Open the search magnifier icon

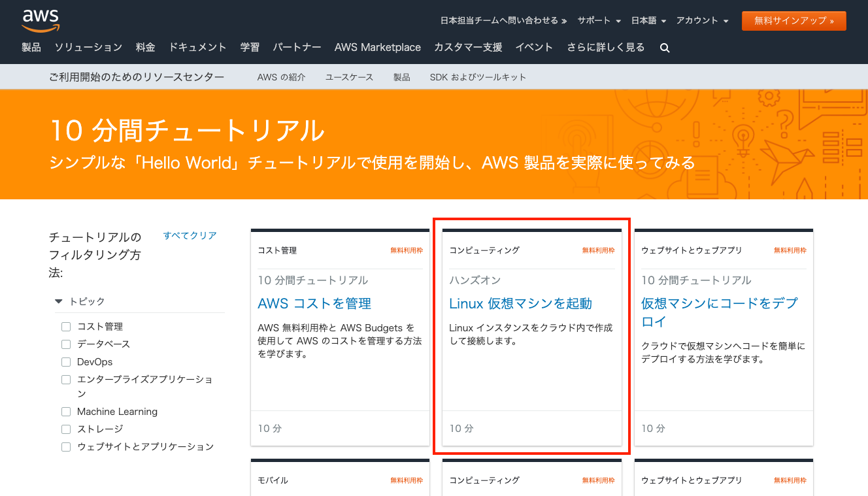coord(665,48)
